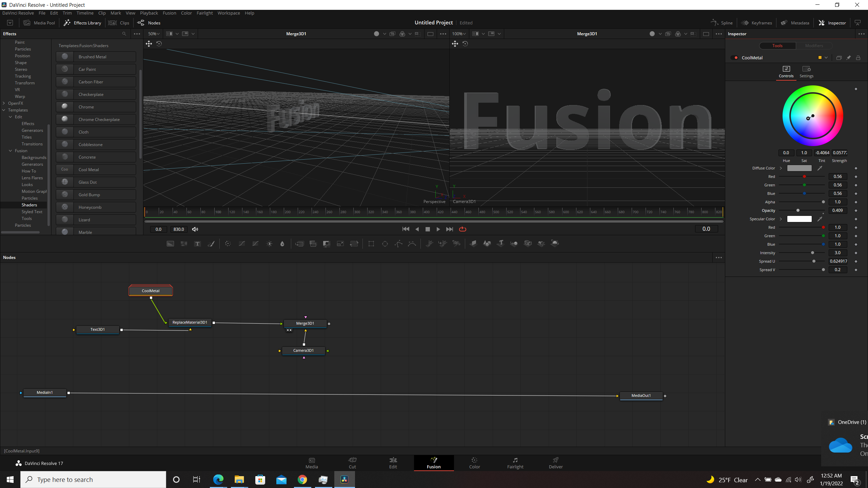Click the Specular Color white swatch
Viewport: 868px width, 488px height.
799,219
